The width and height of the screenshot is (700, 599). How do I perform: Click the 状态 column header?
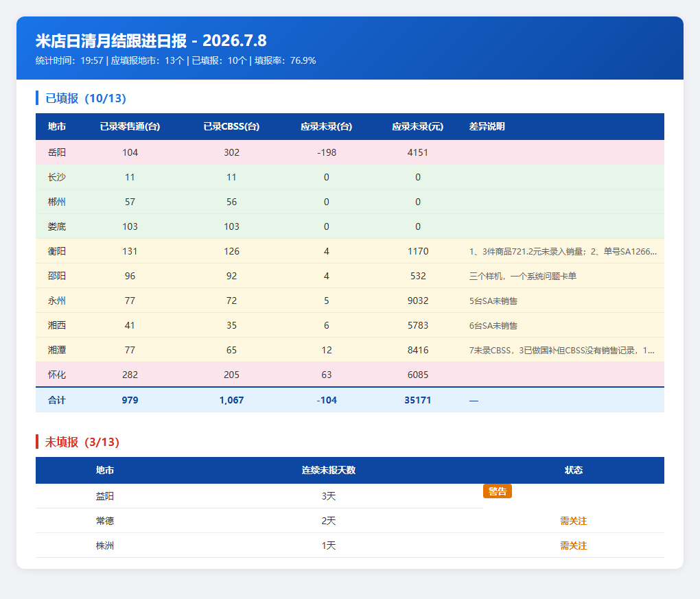574,471
